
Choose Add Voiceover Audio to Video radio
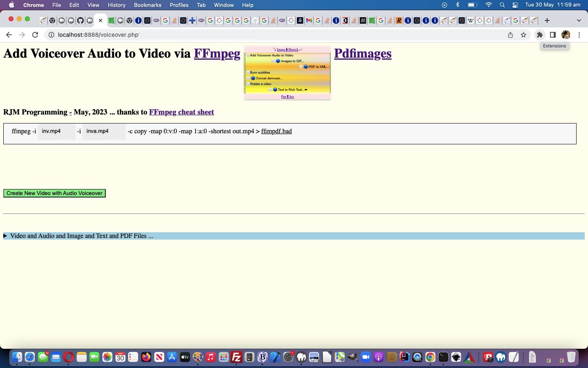[248, 55]
